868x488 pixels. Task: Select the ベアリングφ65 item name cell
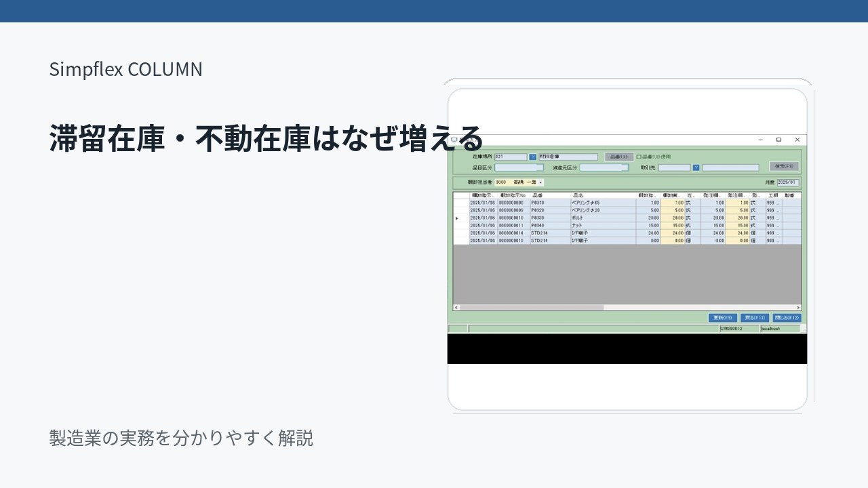603,203
